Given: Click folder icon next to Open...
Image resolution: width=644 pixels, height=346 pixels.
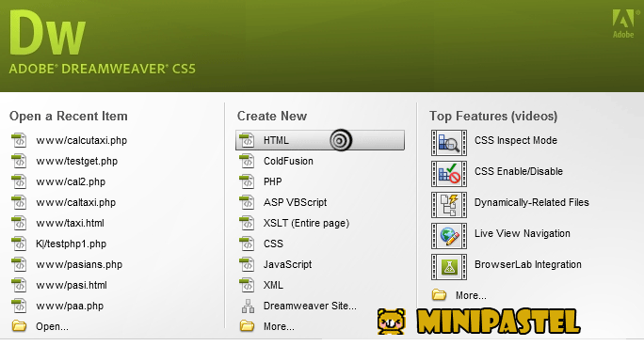Looking at the screenshot, I should tap(19, 326).
